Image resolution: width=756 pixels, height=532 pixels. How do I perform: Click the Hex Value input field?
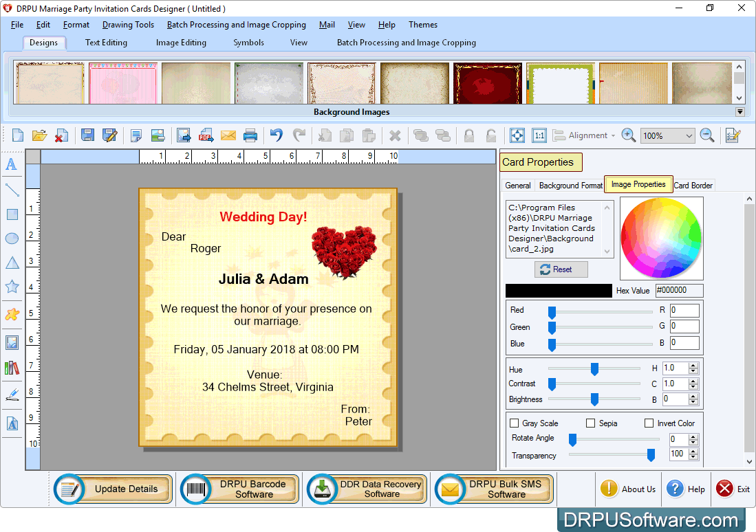(679, 290)
